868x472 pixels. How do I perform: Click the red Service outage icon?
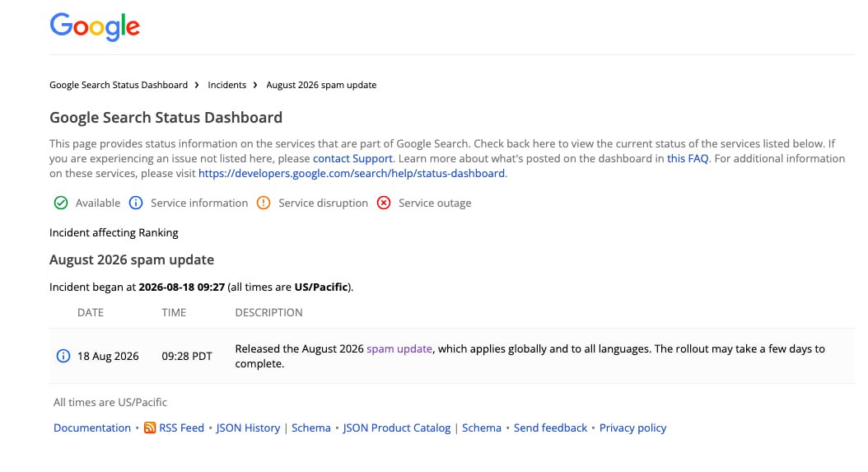(x=384, y=203)
